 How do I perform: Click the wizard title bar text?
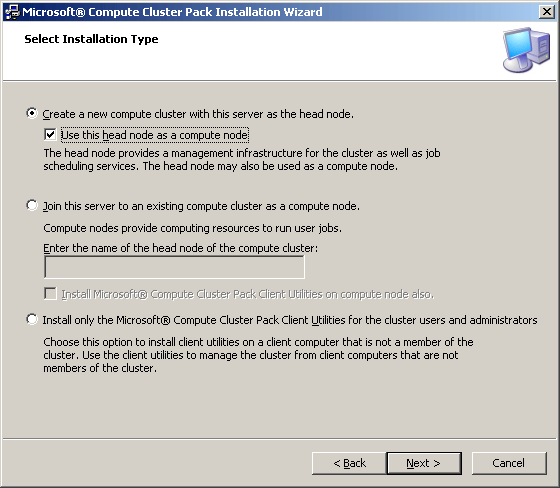[x=172, y=12]
